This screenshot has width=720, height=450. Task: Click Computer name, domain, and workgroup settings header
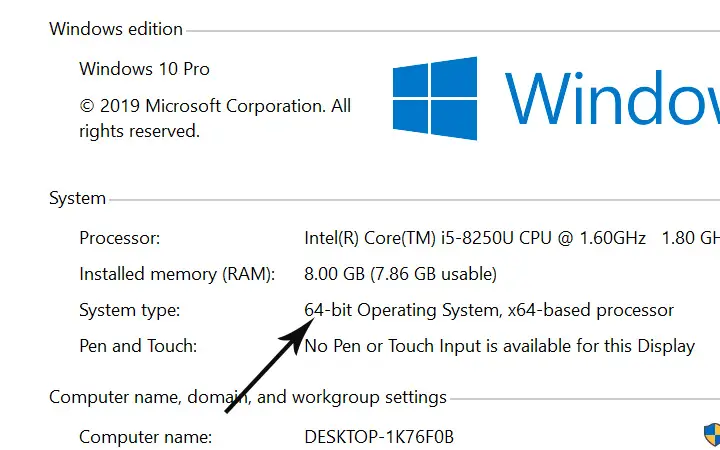pyautogui.click(x=248, y=397)
